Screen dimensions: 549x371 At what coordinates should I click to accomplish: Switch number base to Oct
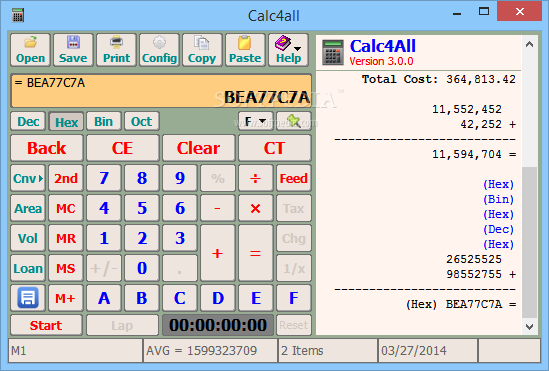141,121
